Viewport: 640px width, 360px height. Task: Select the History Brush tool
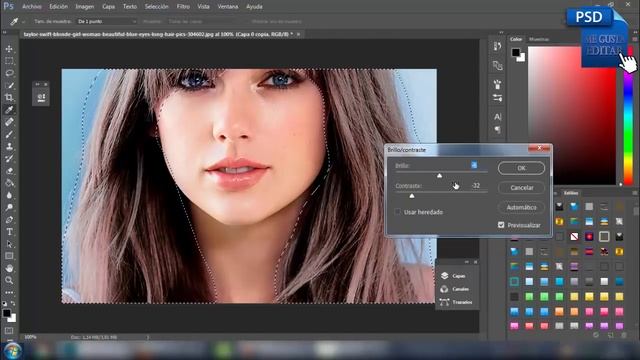pos(9,158)
